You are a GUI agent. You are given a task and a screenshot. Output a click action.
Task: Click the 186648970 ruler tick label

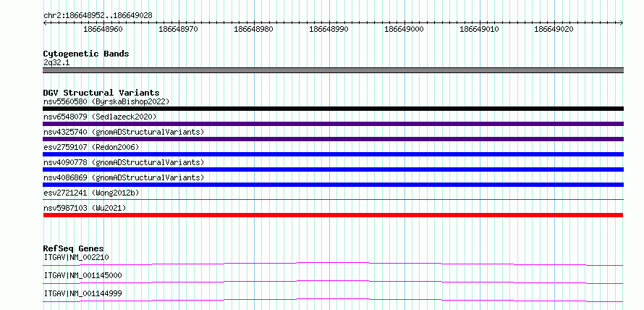tap(178, 29)
